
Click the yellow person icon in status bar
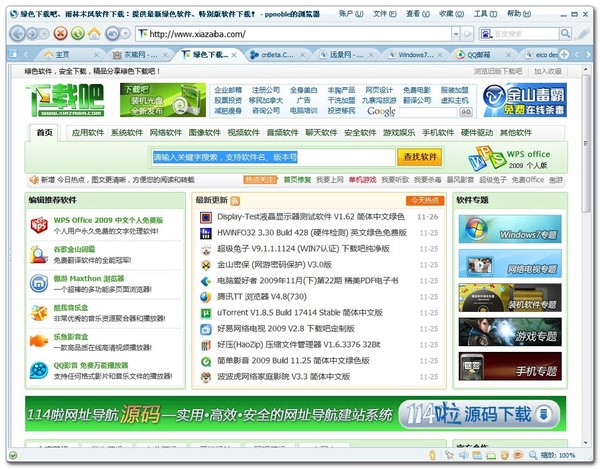point(432,455)
